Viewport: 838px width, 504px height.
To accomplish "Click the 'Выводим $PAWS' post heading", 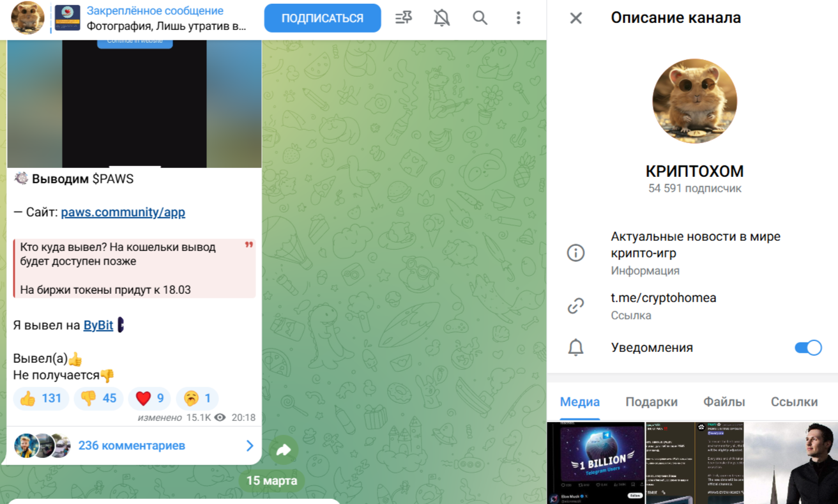I will tap(83, 179).
